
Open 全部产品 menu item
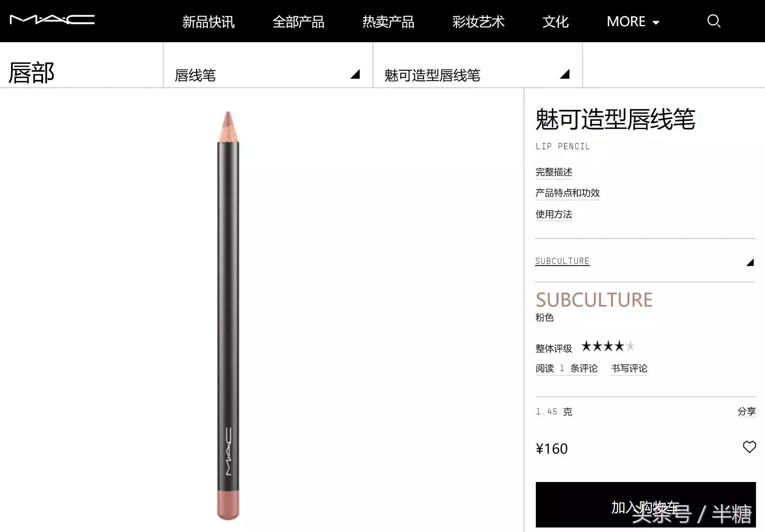coord(298,22)
